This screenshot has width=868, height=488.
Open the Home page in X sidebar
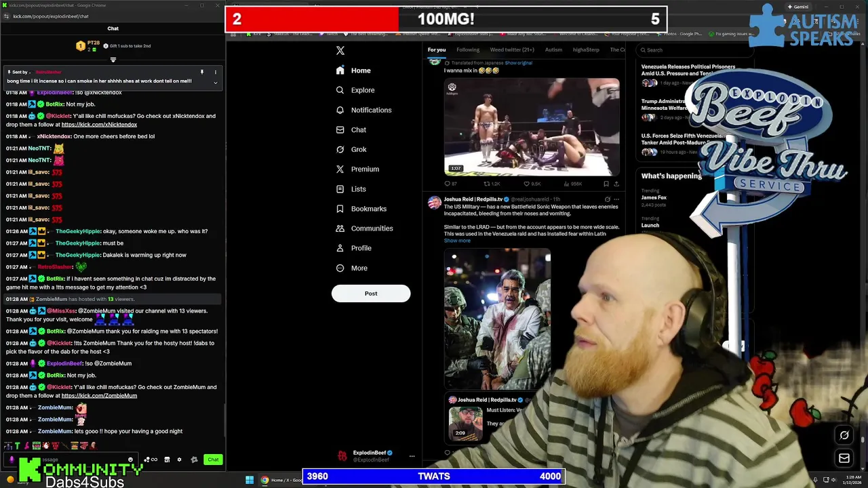[x=353, y=70]
